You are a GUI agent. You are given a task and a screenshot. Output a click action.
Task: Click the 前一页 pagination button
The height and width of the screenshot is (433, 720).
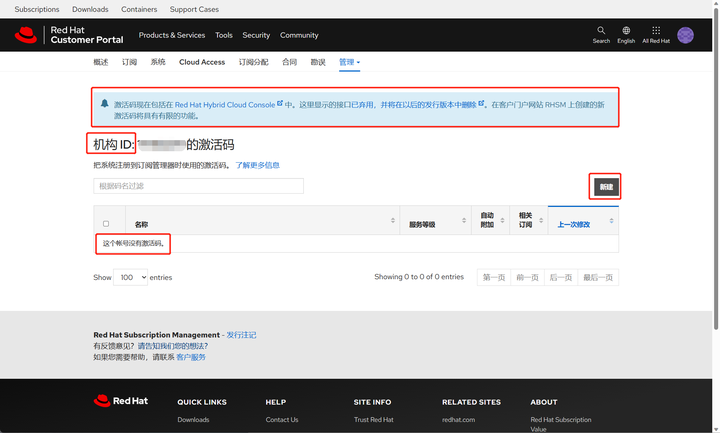point(527,277)
